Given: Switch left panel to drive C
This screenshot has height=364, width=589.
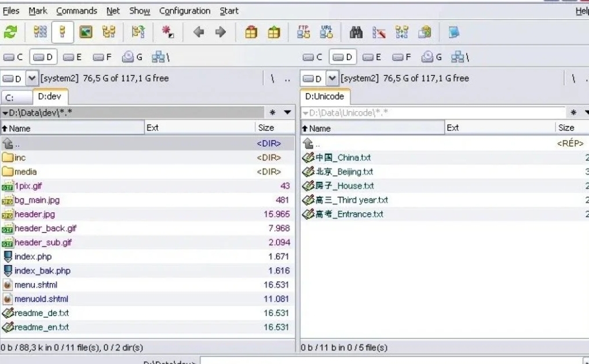Looking at the screenshot, I should click(x=13, y=57).
